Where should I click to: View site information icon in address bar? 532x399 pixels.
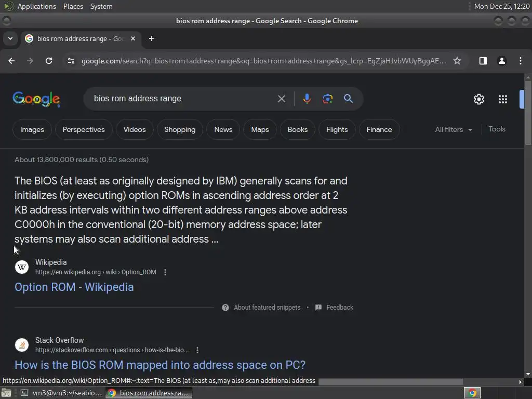point(71,61)
